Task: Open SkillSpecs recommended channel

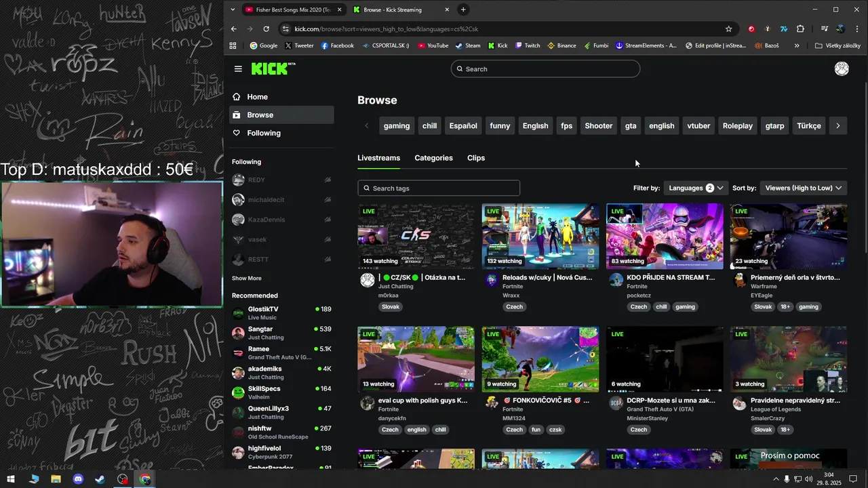Action: tap(281, 392)
